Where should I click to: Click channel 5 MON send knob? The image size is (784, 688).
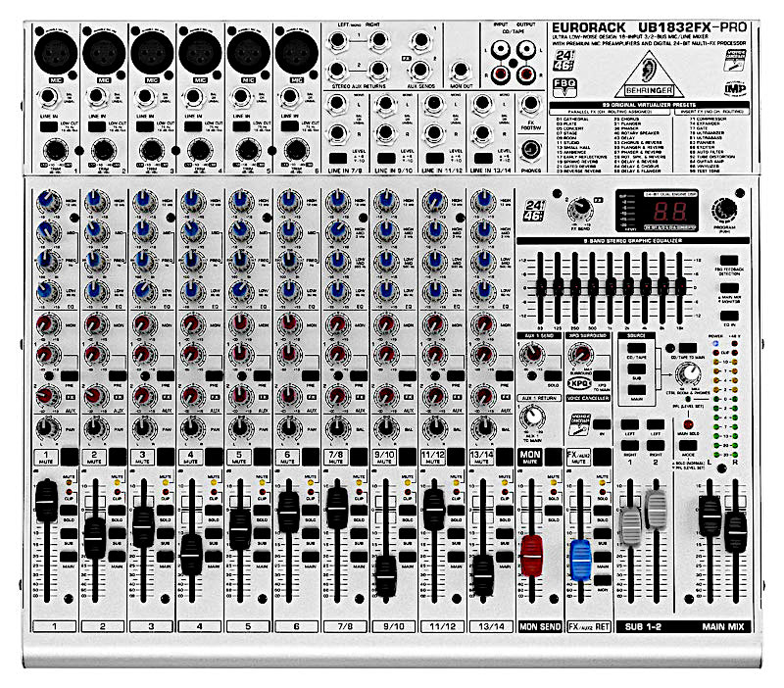(241, 323)
